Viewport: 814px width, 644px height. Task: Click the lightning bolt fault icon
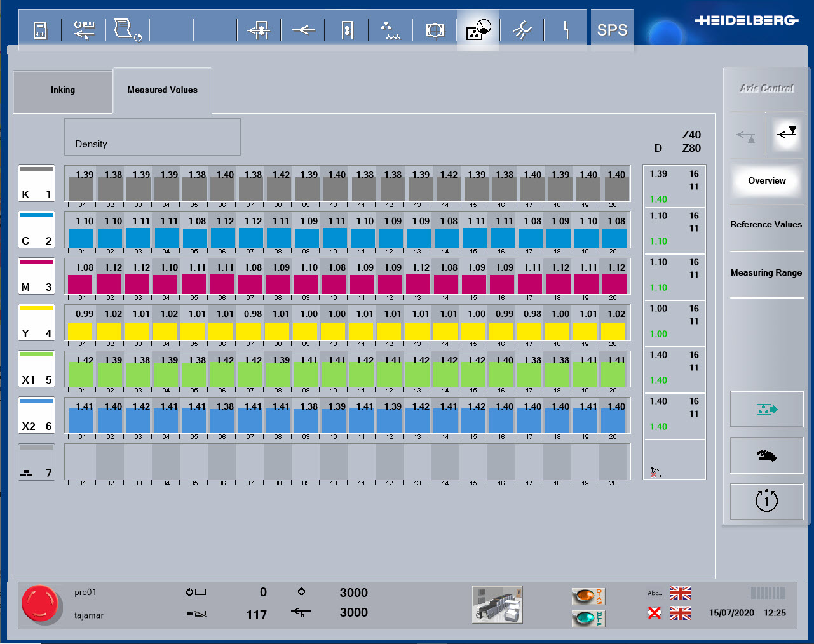[x=566, y=30]
